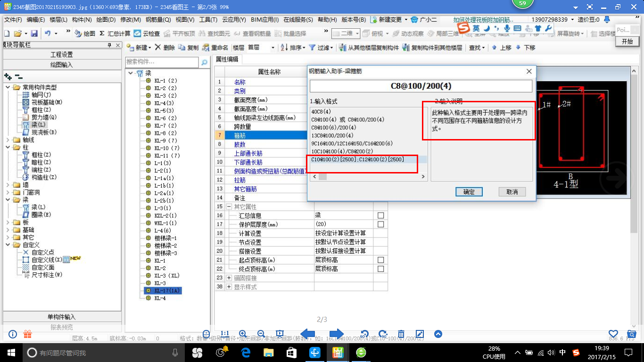This screenshot has height=362, width=644.
Task: Expand the 基础 tree node
Action: click(x=8, y=230)
